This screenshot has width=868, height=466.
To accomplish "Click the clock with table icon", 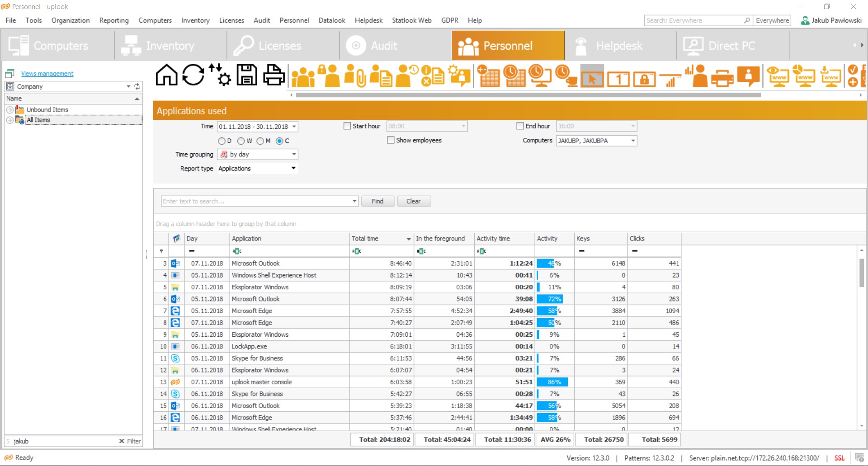I will 514,75.
